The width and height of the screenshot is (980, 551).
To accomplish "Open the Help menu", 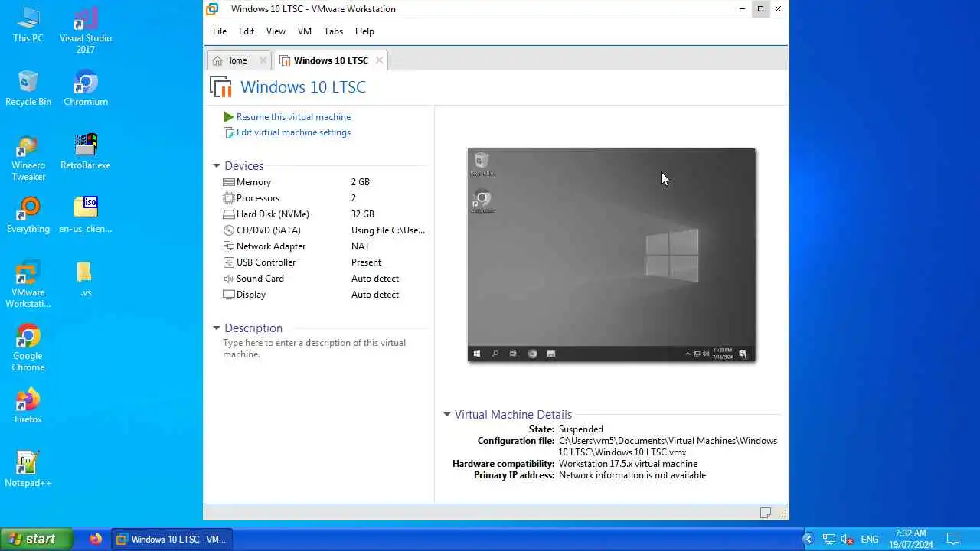I will (x=364, y=31).
